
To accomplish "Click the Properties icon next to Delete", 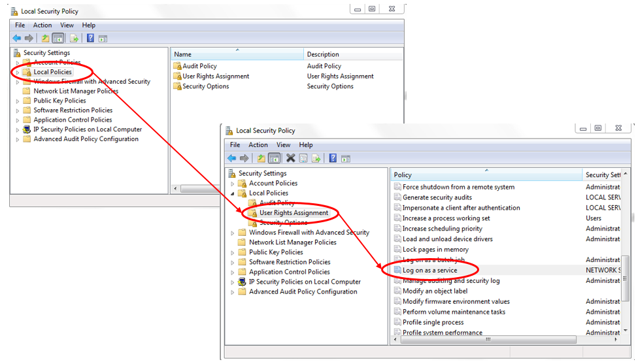I will [303, 158].
